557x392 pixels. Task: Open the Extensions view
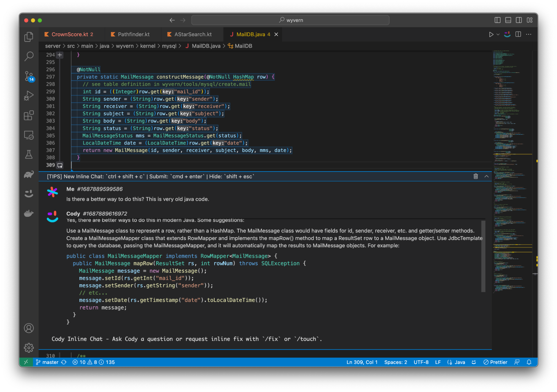coord(29,115)
